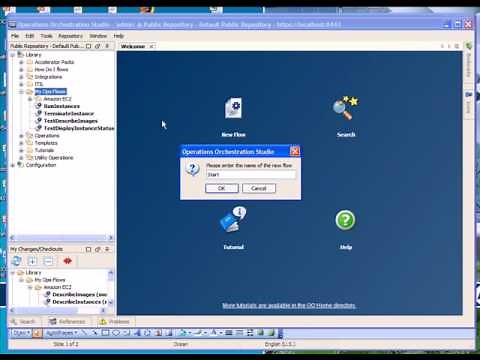This screenshot has width=480, height=360.
Task: Open the Draw dropdown in drawing toolbar
Action: pyautogui.click(x=21, y=332)
